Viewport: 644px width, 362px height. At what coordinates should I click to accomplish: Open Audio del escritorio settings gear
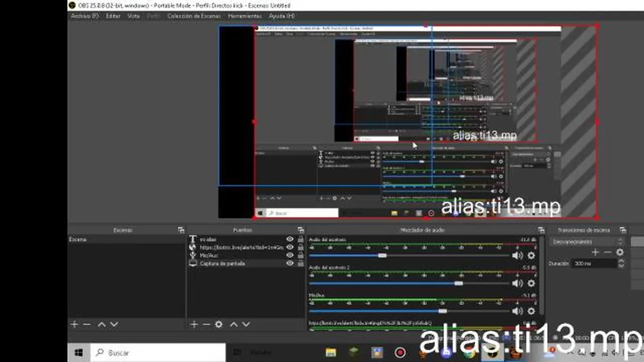[531, 255]
